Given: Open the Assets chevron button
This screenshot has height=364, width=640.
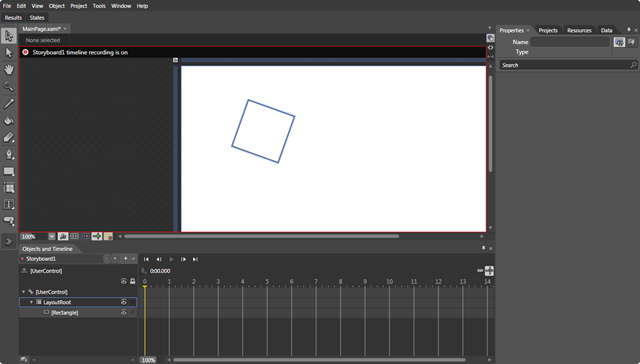Looking at the screenshot, I should (x=9, y=241).
